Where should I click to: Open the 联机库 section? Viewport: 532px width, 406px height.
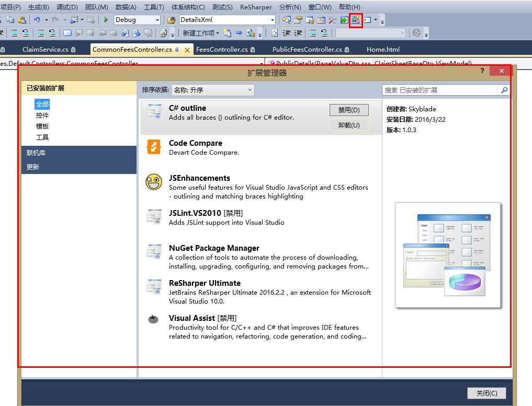(78, 153)
